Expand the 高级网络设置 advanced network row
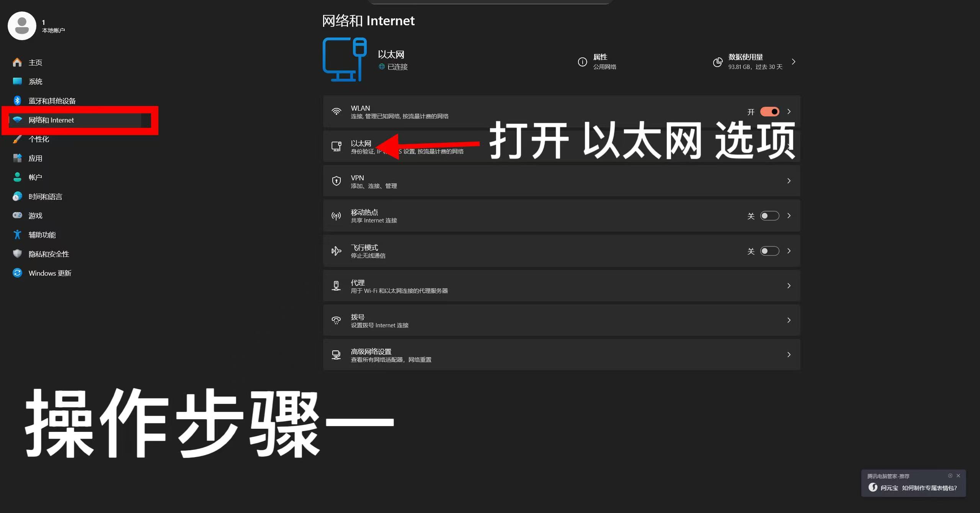The image size is (980, 513). pyautogui.click(x=789, y=354)
